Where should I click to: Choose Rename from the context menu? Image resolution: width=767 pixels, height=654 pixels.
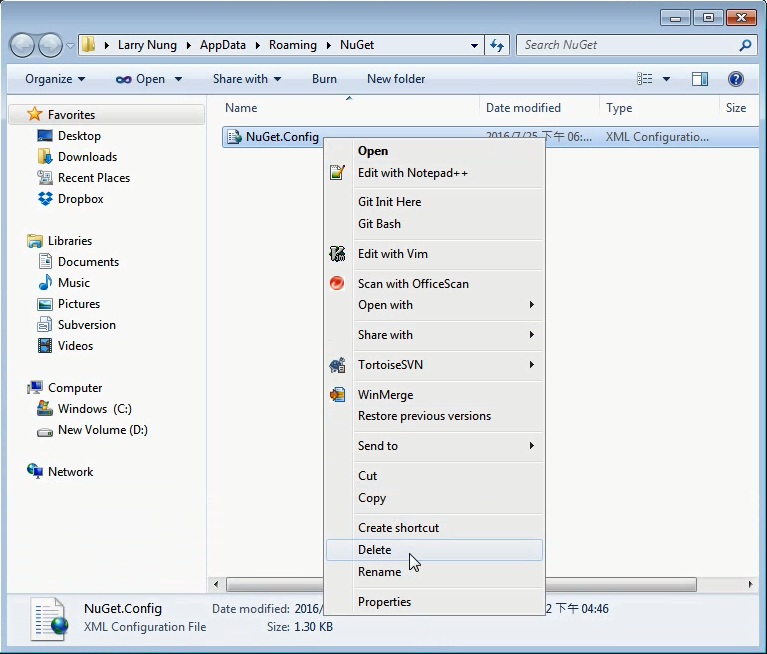434,571
